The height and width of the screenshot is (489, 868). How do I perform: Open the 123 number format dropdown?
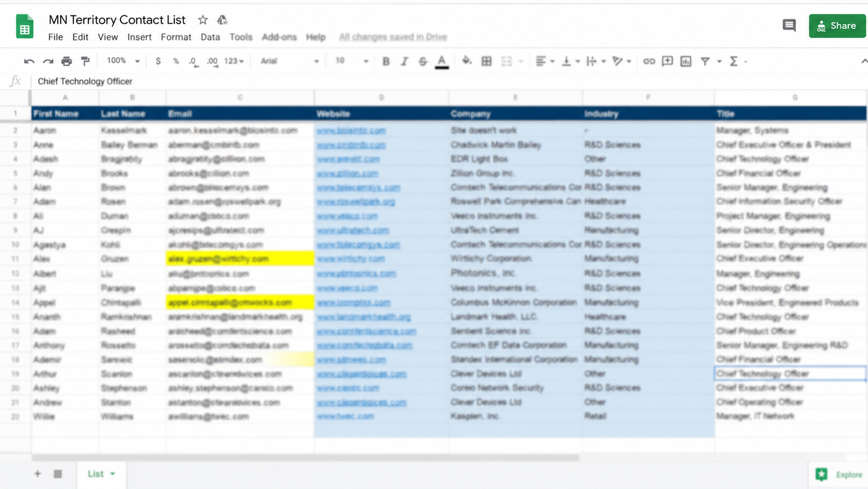point(234,61)
